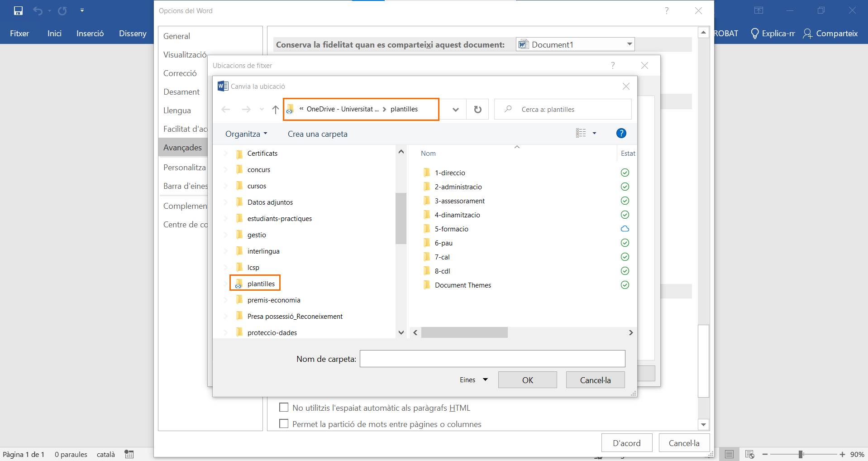868x461 pixels.
Task: Click the Comparteix share icon
Action: tap(807, 34)
